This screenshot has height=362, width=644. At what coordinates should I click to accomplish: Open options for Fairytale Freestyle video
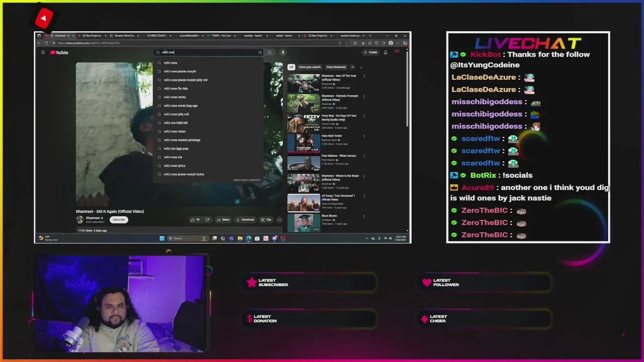coord(364,96)
